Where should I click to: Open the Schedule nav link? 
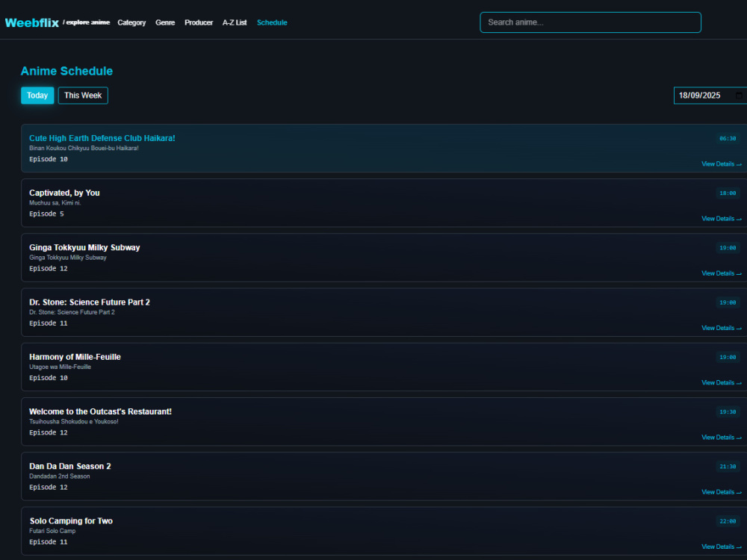point(272,22)
